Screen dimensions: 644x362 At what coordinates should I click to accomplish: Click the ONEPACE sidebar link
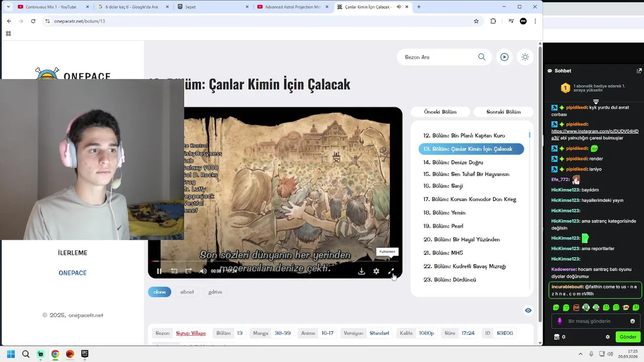[72, 273]
